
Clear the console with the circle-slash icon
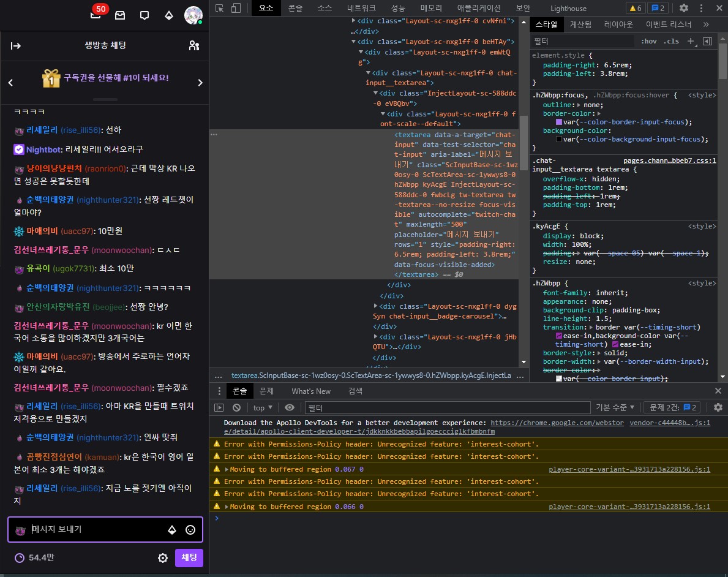[x=236, y=407]
